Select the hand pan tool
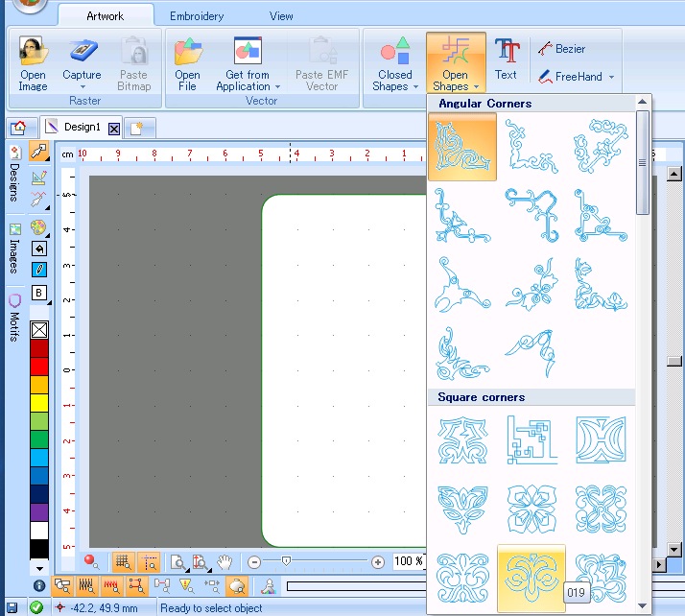Viewport: 685px width, 616px height. pyautogui.click(x=224, y=562)
